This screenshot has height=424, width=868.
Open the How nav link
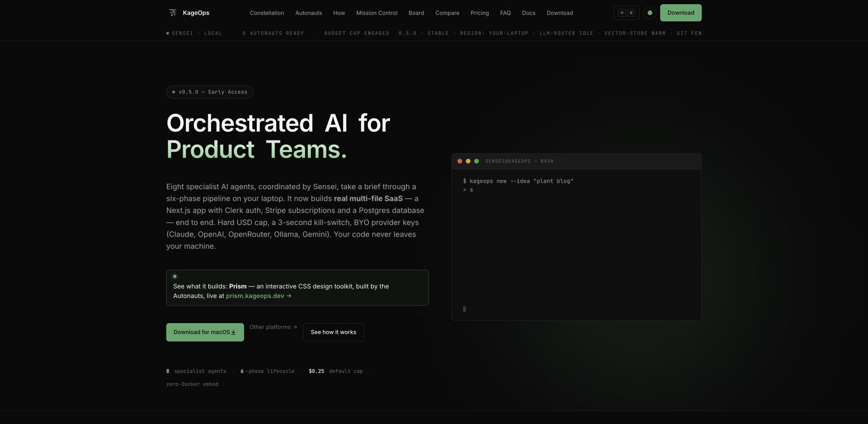tap(339, 13)
